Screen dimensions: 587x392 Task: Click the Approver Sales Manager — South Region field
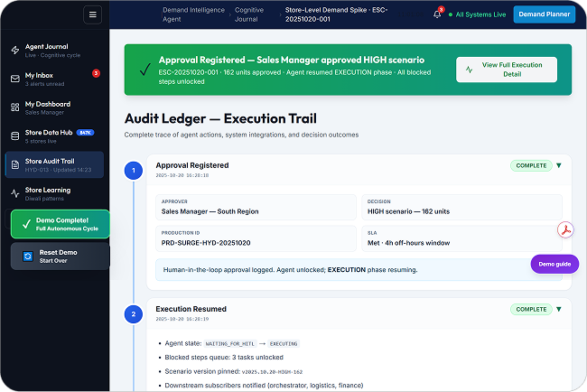[x=256, y=207]
